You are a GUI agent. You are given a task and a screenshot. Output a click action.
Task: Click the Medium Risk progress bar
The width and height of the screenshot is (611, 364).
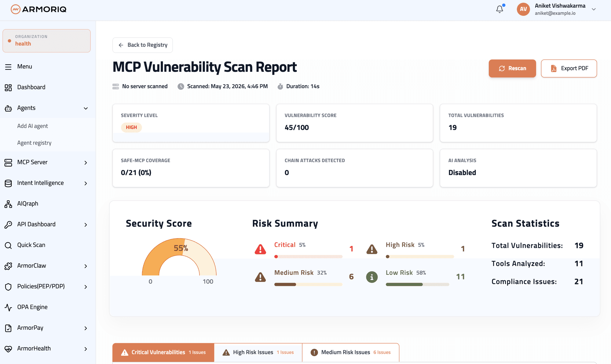pyautogui.click(x=308, y=285)
